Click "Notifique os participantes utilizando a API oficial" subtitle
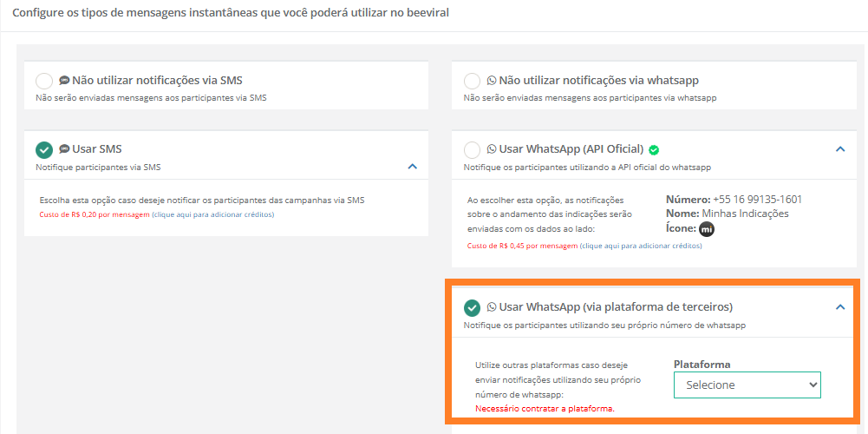The height and width of the screenshot is (434, 868). point(587,167)
